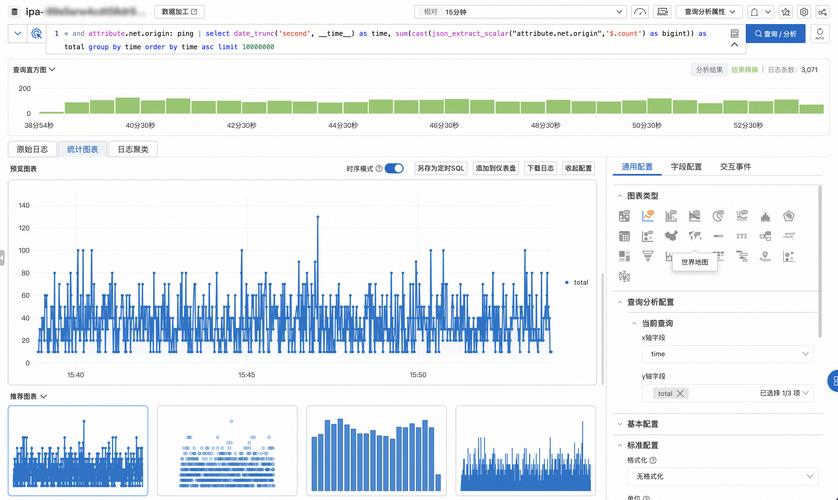Remove the total tag from y轴字段
838x500 pixels.
(681, 394)
